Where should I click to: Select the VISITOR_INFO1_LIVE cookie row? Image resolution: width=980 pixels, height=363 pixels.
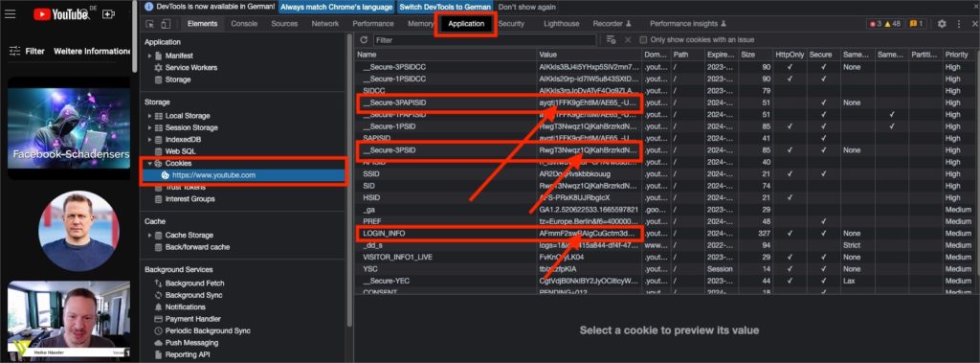point(667,258)
